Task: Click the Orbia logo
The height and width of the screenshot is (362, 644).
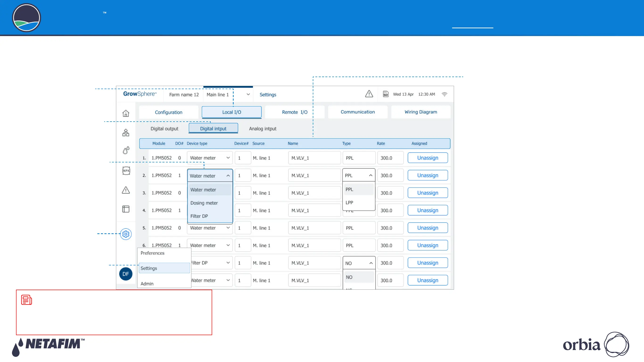Action: point(596,344)
